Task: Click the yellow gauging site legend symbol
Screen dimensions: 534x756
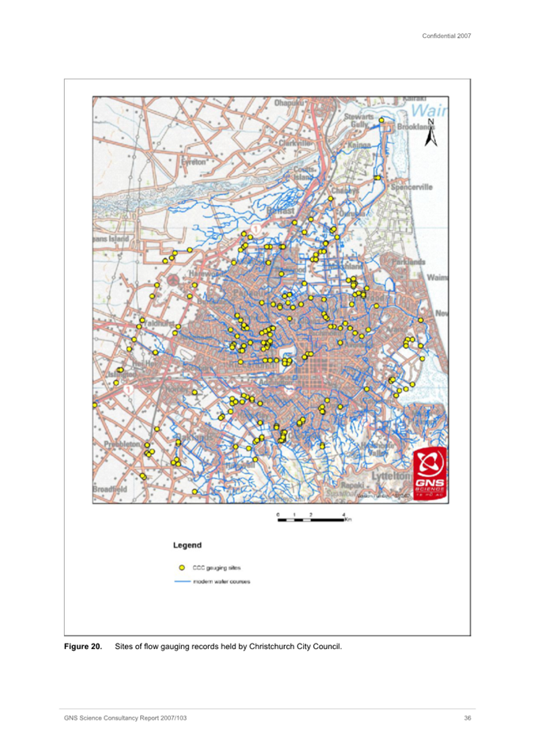Action: [x=182, y=568]
